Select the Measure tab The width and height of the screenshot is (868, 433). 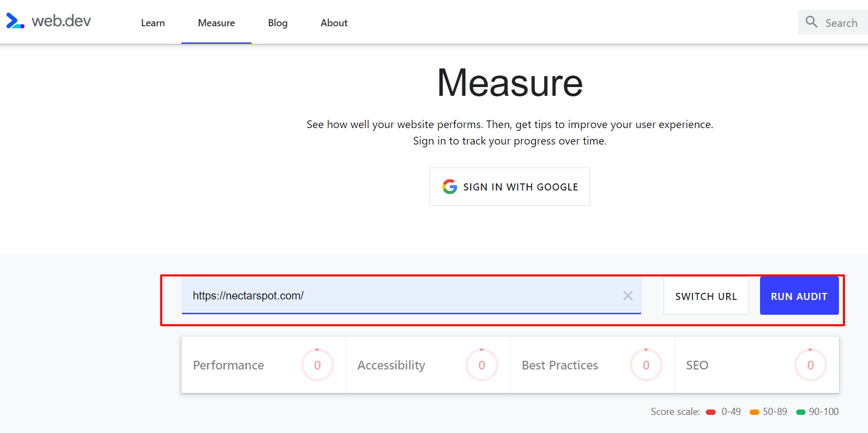216,23
